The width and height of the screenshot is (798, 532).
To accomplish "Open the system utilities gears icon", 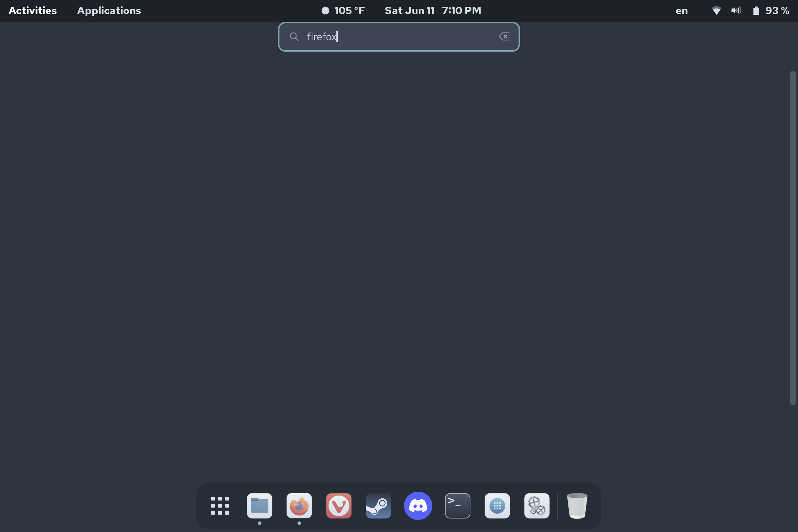I will coord(537,506).
